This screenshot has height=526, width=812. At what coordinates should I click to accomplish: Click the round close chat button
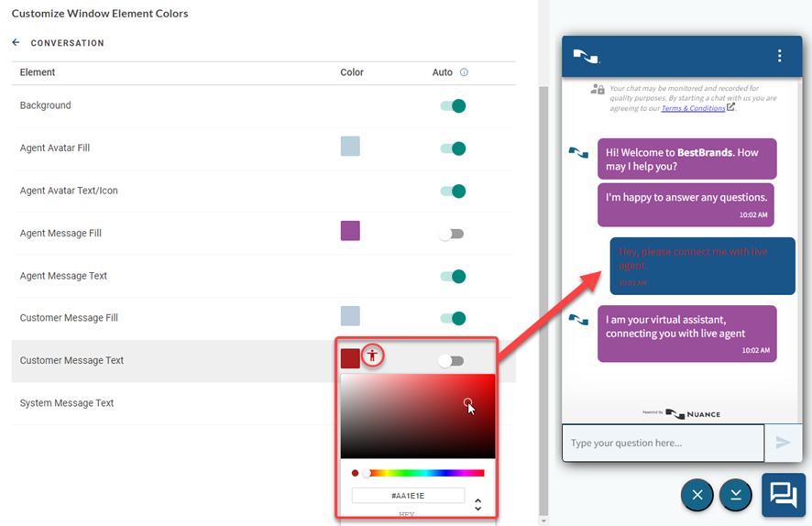pos(697,495)
